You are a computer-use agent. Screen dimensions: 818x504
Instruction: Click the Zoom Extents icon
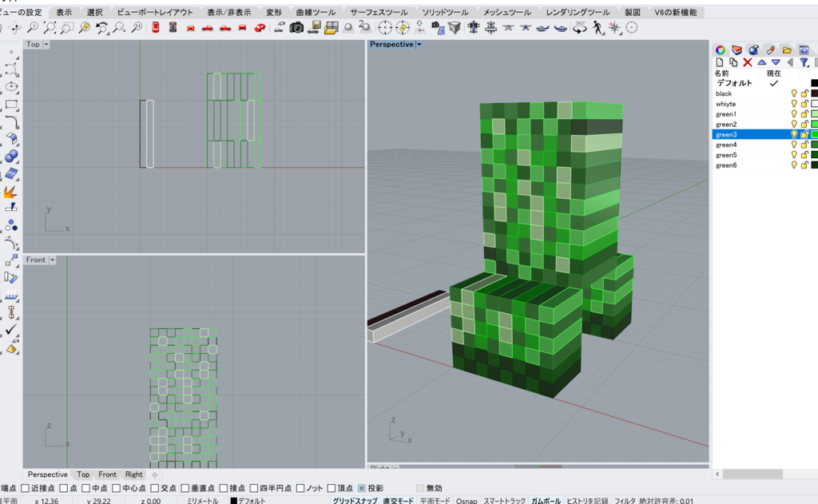click(50, 28)
